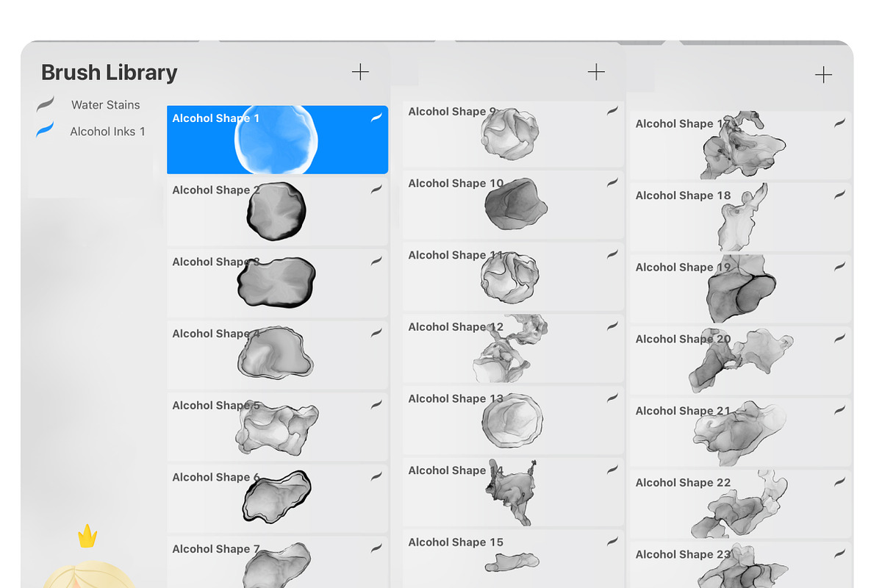Select Alcohol Inks 1 brush set
Viewport: 882px width, 588px height.
tap(107, 132)
